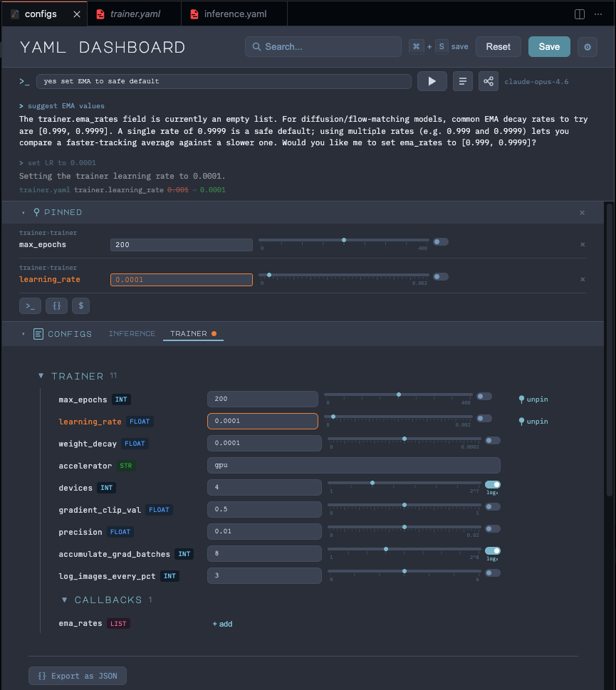Click the split-view icon in the title bar
The width and height of the screenshot is (616, 690).
point(578,14)
